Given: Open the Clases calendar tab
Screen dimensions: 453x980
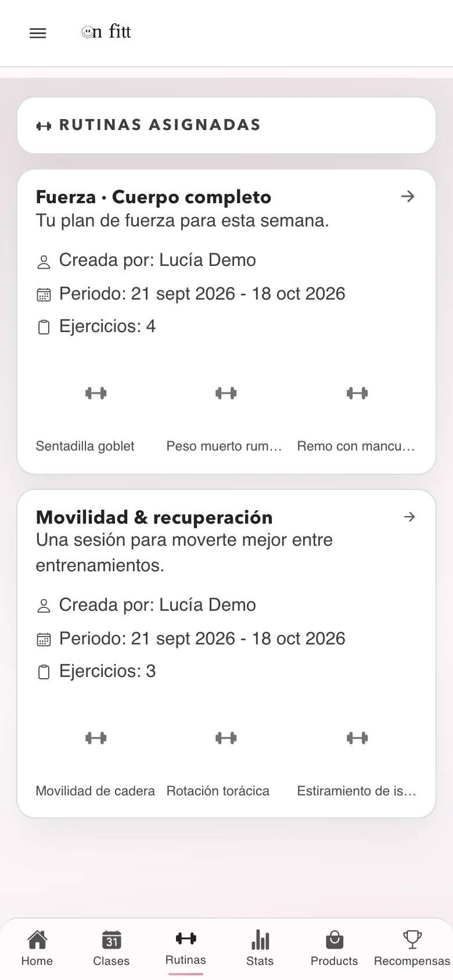Looking at the screenshot, I should click(112, 949).
